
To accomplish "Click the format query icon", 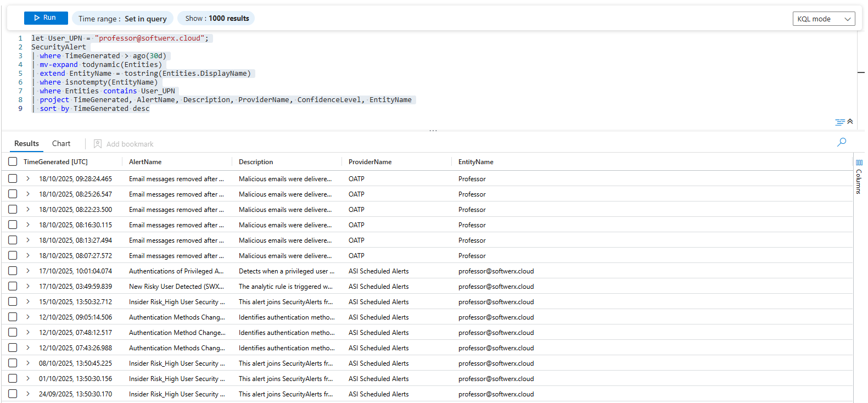I will tap(839, 122).
